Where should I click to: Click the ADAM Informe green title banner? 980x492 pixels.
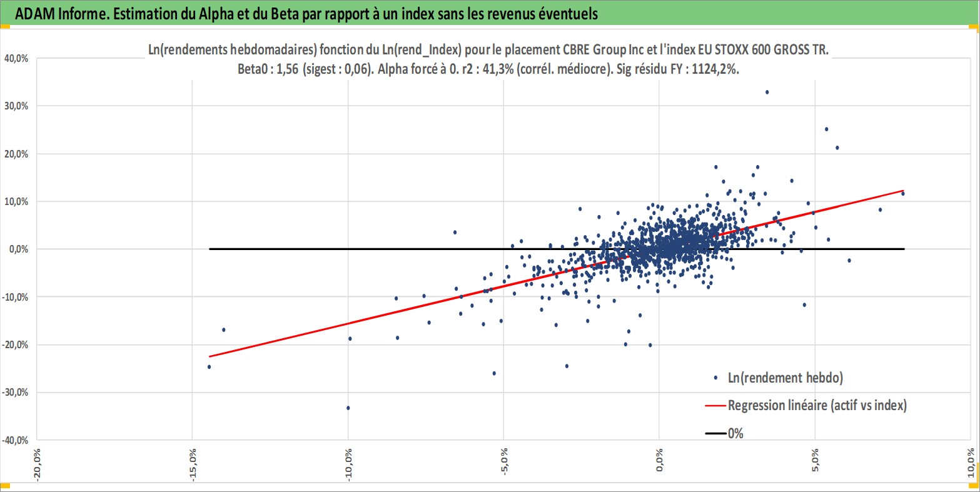(490, 13)
